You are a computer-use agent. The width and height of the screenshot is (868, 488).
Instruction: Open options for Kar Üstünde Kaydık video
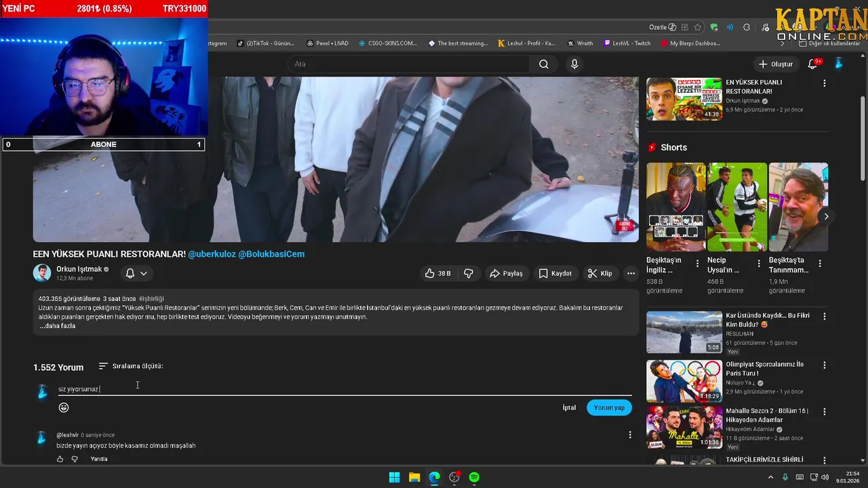(825, 317)
